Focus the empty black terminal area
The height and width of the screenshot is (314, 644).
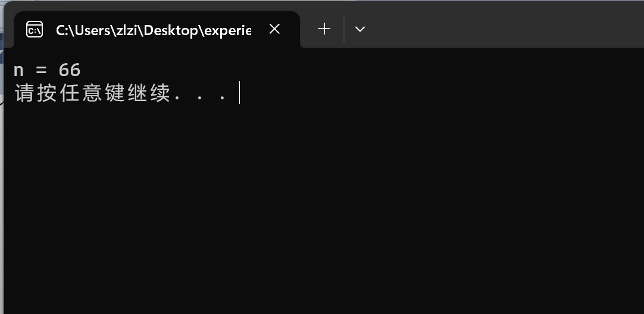click(x=321, y=208)
